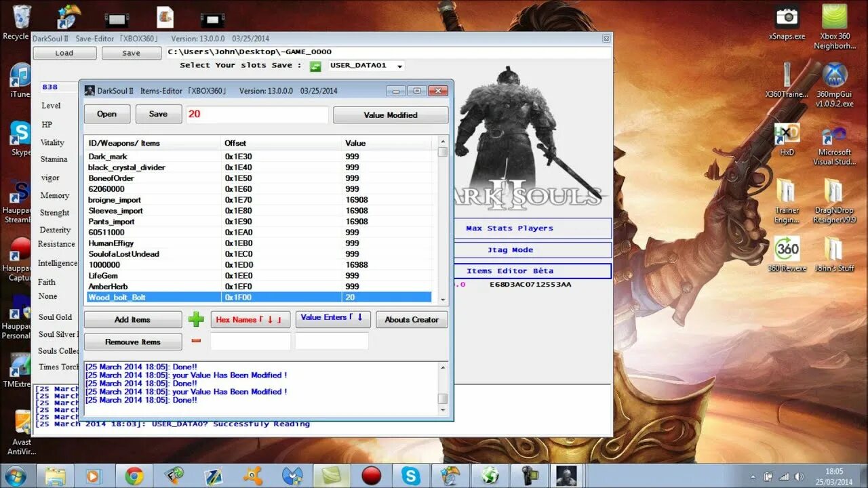This screenshot has width=868, height=488.
Task: Click file path field in Save-Editor
Action: coord(388,52)
